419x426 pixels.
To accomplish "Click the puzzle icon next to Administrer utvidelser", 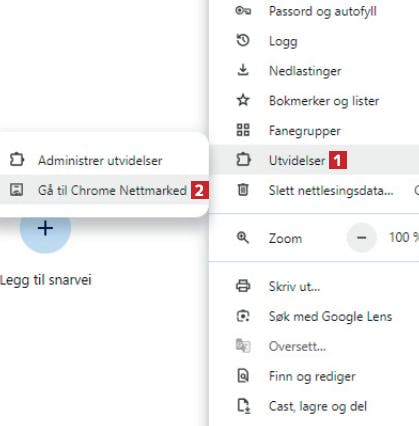I will [17, 159].
